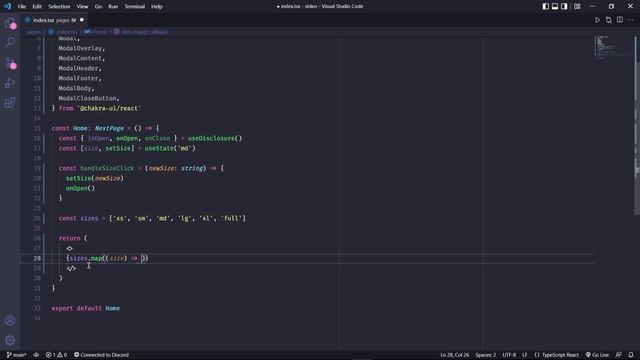The height and width of the screenshot is (360, 640).
Task: Toggle the primary side bar visibility
Action: [546, 6]
